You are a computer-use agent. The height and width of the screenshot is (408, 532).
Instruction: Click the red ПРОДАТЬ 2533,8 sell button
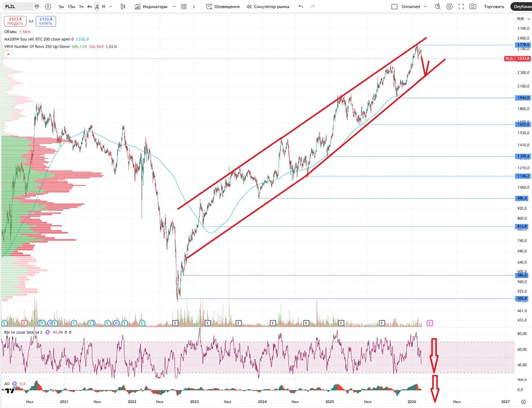(15, 21)
